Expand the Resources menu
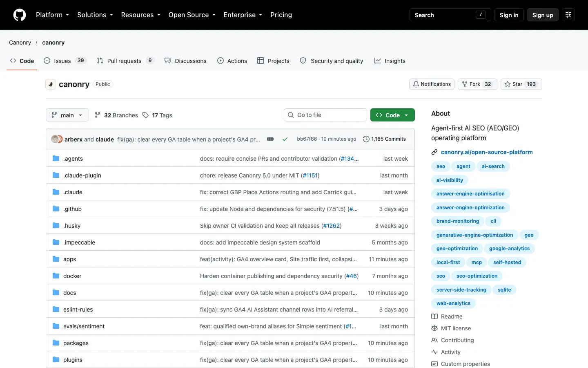588x368 pixels. [x=141, y=15]
